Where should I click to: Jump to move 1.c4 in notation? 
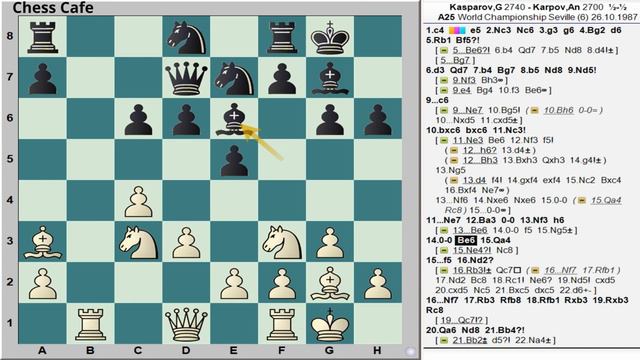(435, 30)
